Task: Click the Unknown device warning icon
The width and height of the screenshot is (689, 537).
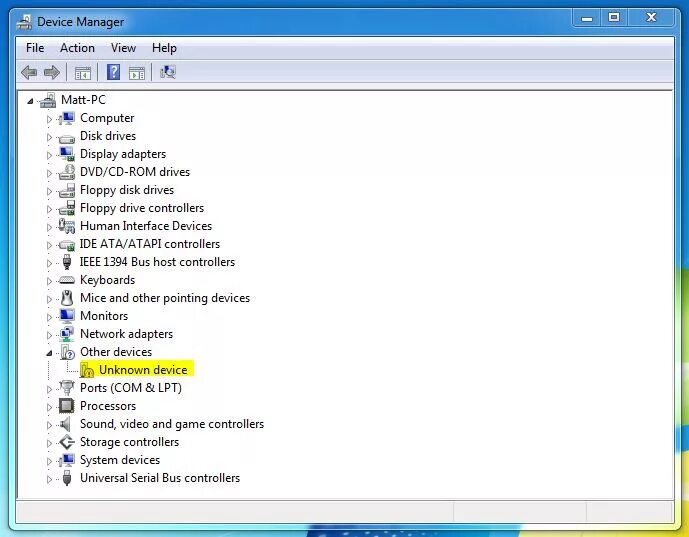Action: coord(87,370)
